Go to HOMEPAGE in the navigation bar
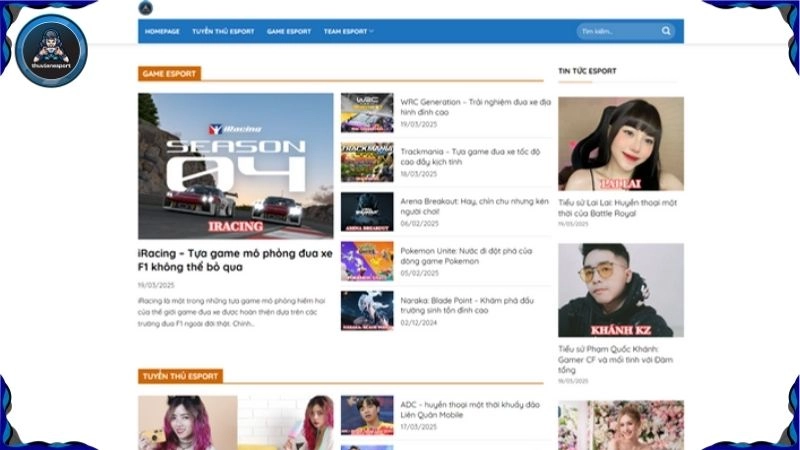This screenshot has width=800, height=450. (162, 31)
